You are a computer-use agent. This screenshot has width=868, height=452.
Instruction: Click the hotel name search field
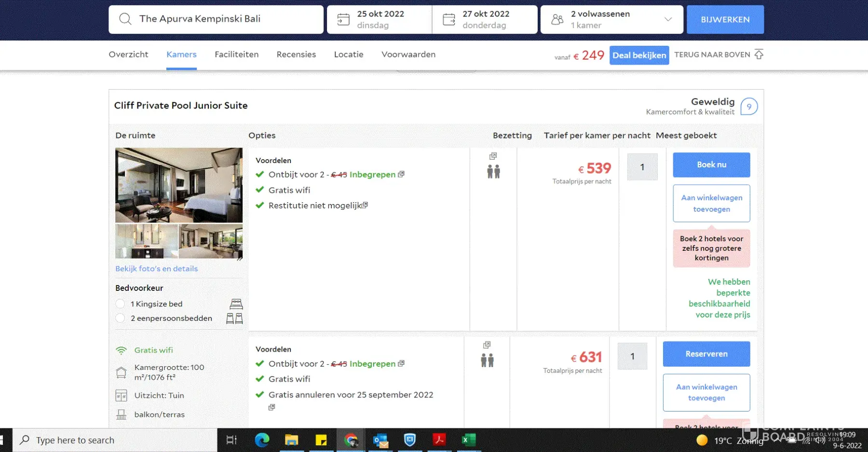[216, 19]
